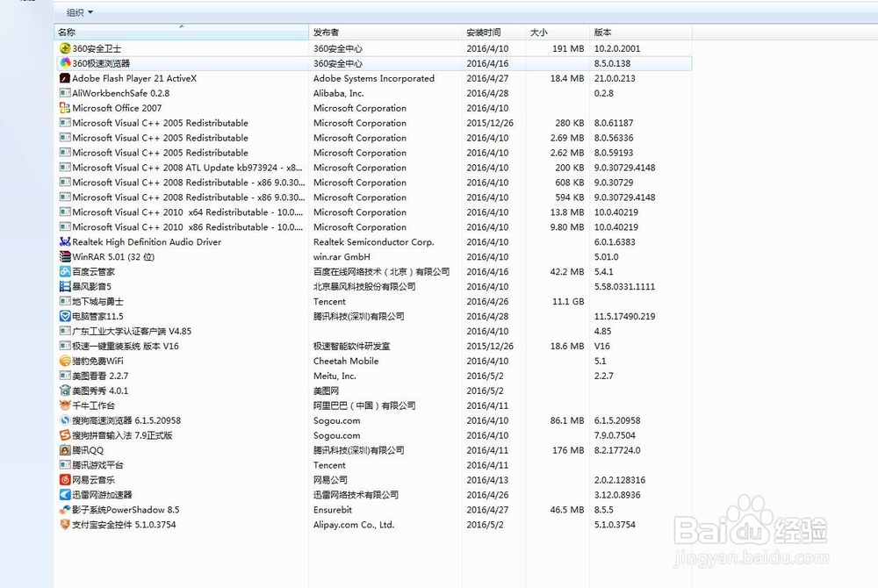
Task: Click the 暴风影音5 icon
Action: click(65, 286)
